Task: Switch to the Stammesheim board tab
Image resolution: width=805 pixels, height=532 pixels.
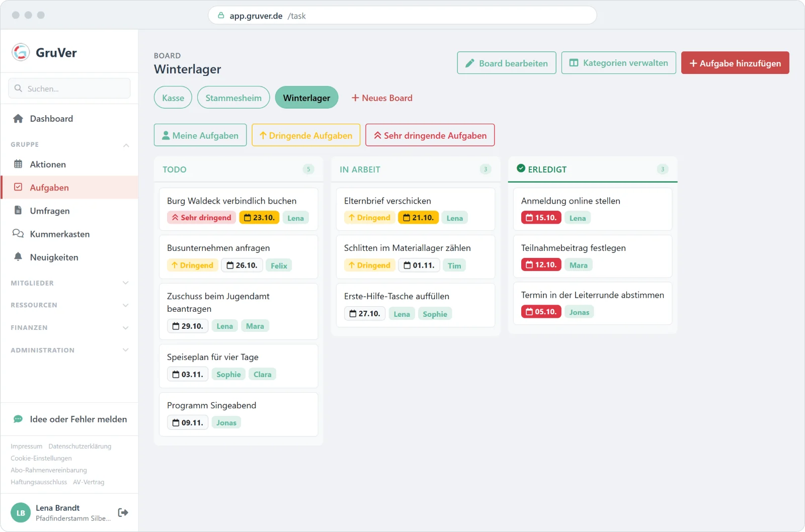Action: tap(233, 98)
